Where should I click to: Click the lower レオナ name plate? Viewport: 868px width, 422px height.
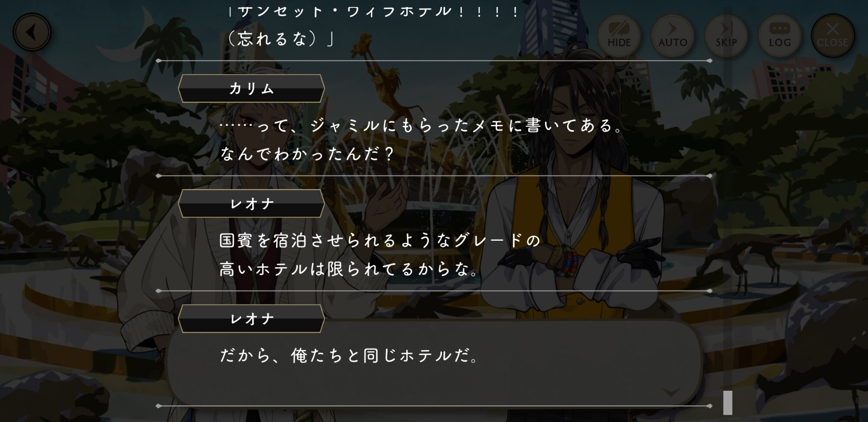coord(251,319)
